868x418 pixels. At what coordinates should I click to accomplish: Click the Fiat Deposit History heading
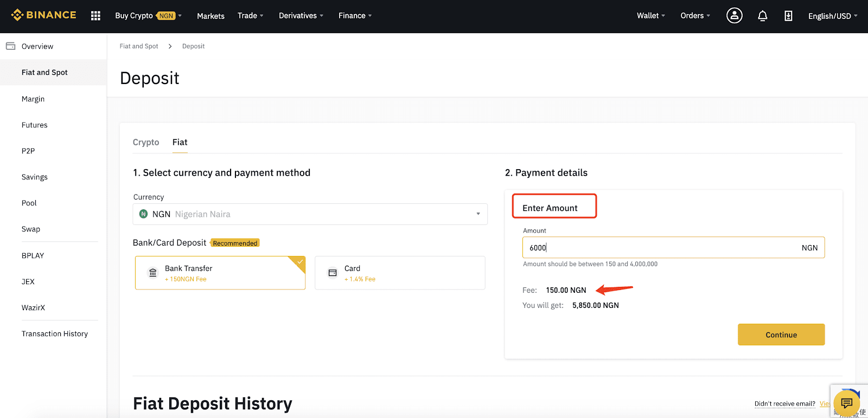[x=213, y=403]
